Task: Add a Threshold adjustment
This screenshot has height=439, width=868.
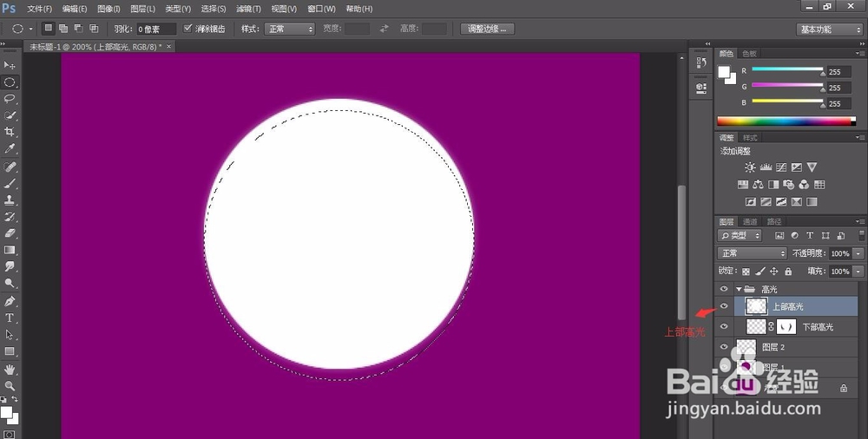Action: (x=781, y=201)
